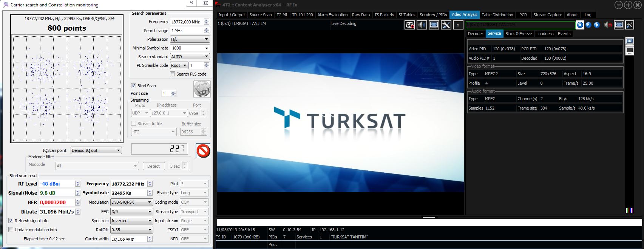The height and width of the screenshot is (249, 644).
Task: Open the Modulation DVB-S/QPSK dropdown
Action: [131, 202]
